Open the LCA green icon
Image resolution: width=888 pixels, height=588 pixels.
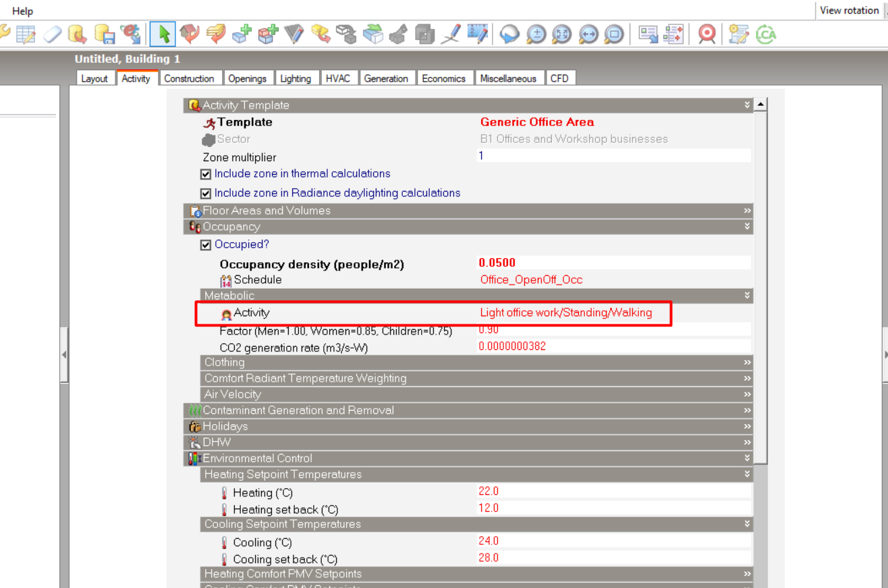tap(766, 34)
